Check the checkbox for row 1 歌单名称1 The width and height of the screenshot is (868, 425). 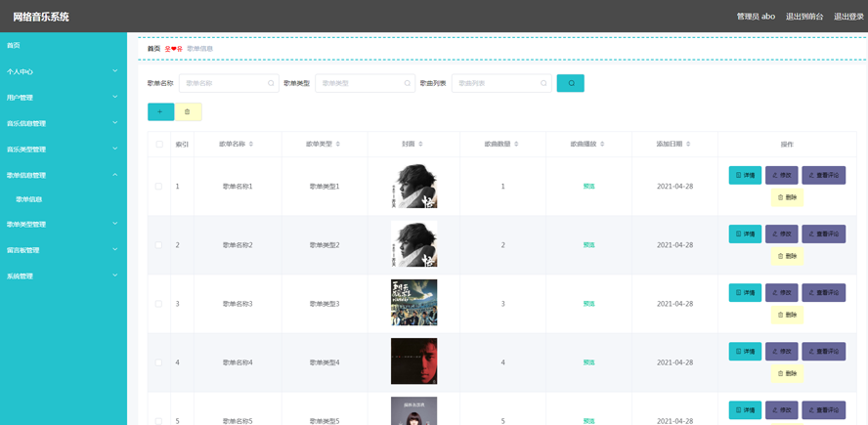point(159,186)
